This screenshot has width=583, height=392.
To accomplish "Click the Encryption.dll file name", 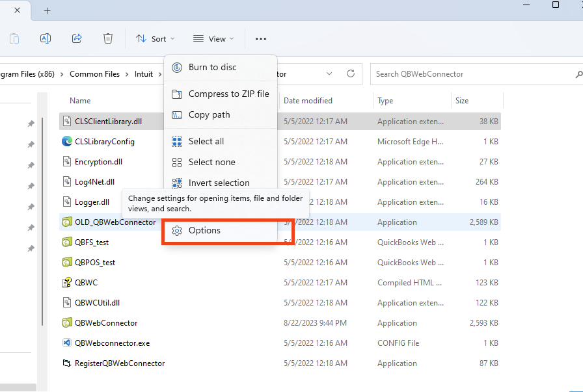I will click(x=98, y=162).
